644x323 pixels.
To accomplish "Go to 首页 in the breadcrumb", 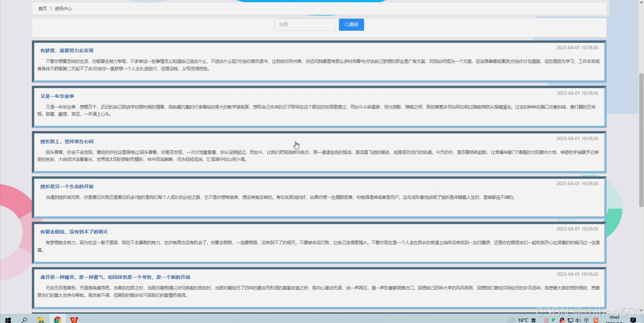I will pos(42,9).
